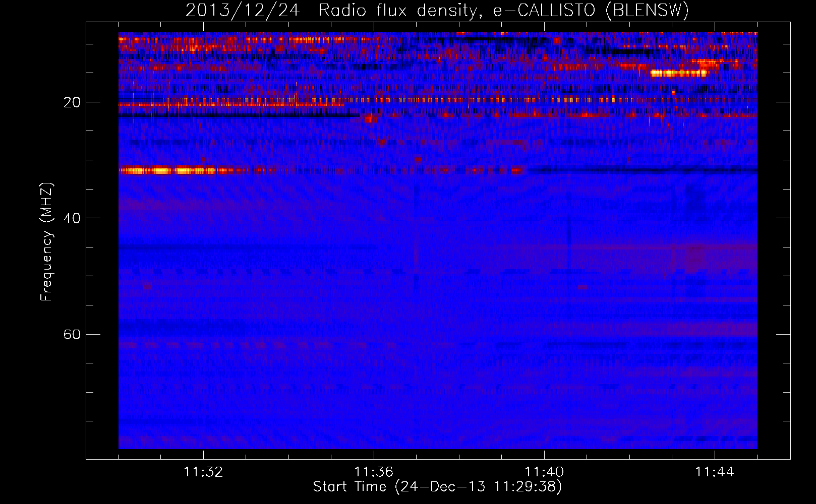Click the 11:40 time tick label
Viewport: 816px width, 504px height.
(x=544, y=472)
